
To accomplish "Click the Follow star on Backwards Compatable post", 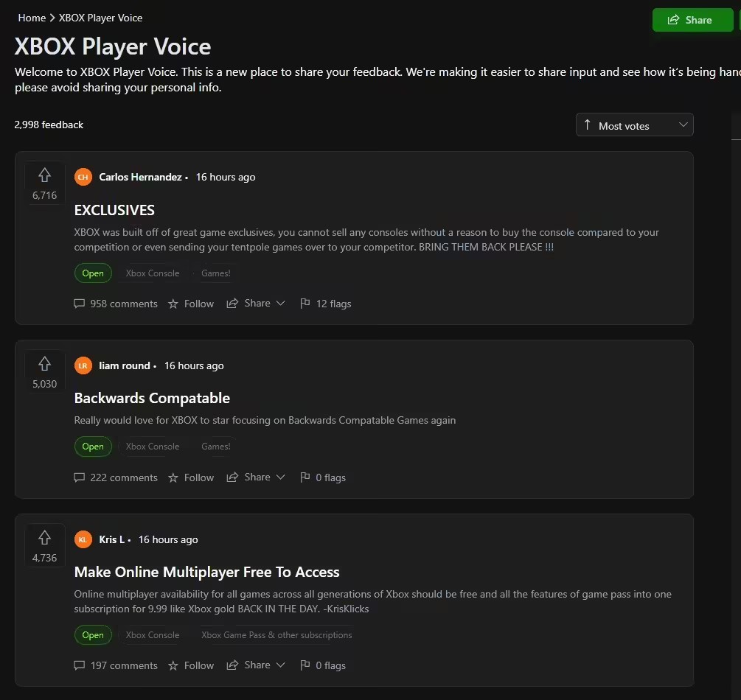I will pos(173,477).
